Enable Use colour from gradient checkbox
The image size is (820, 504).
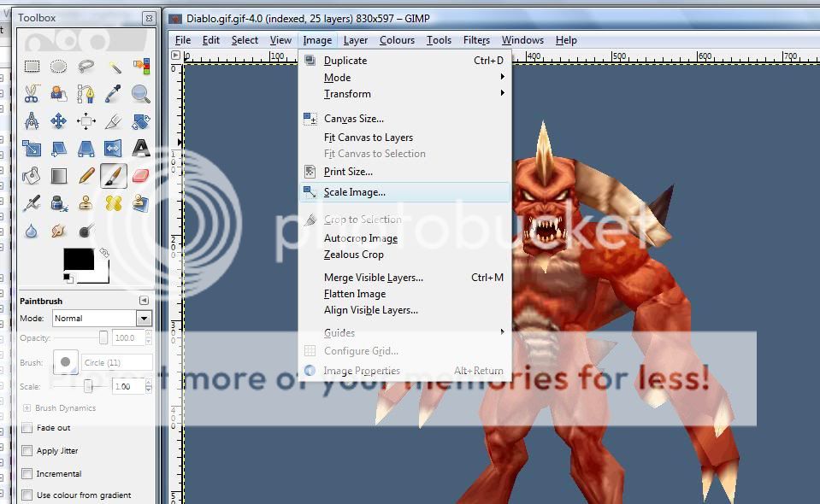point(27,495)
